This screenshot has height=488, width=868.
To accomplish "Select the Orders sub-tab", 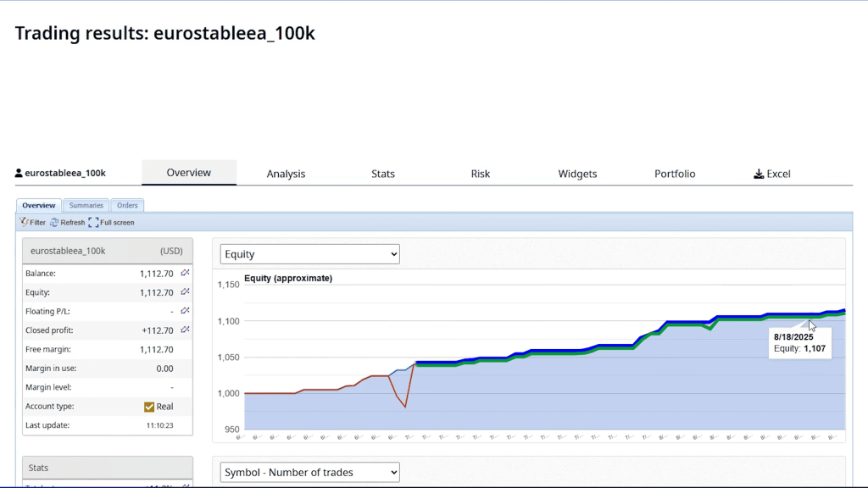I will (x=127, y=205).
